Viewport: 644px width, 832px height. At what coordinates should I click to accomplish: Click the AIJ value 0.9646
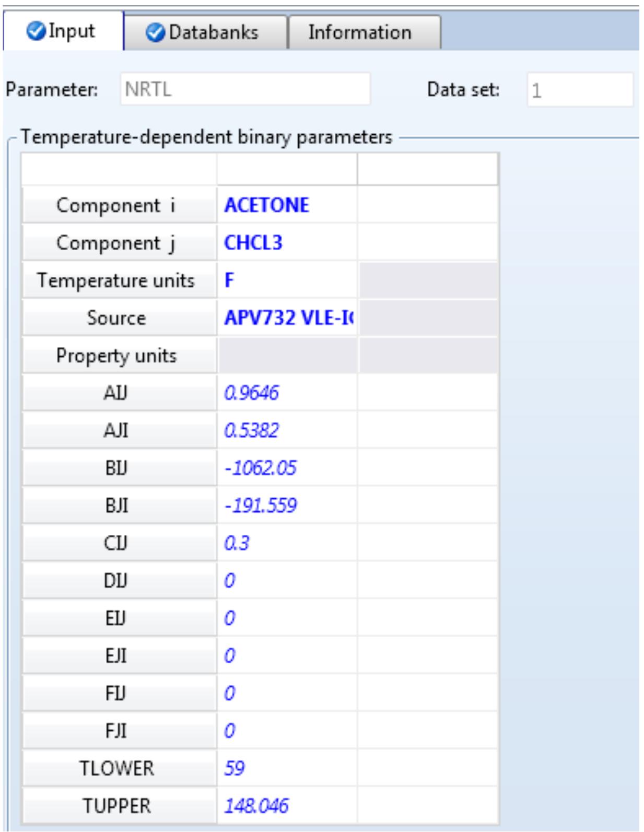(x=287, y=393)
